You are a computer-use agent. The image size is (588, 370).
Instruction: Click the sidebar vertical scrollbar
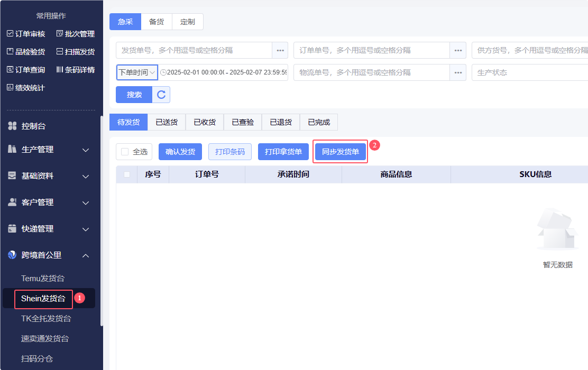coord(102,222)
